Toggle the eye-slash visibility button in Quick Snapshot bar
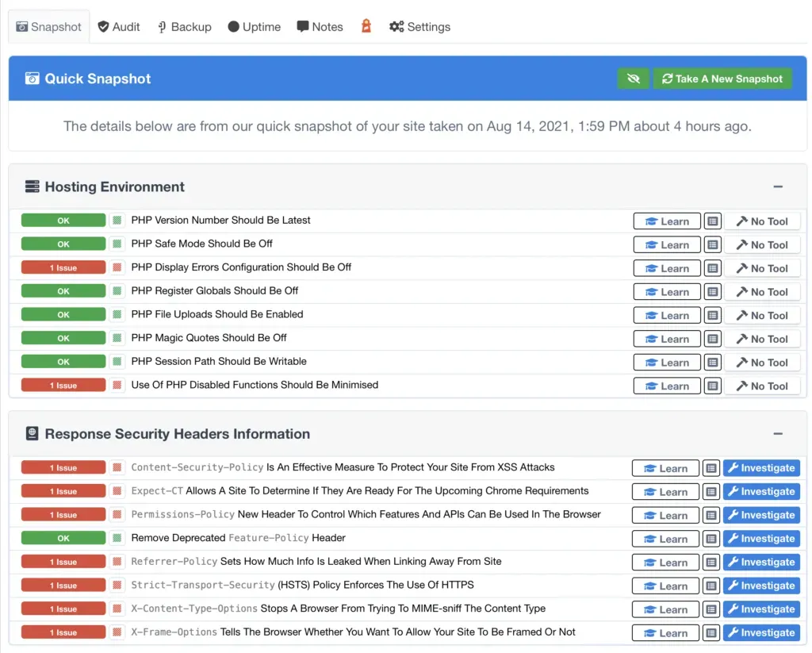Viewport: 812px width, 653px height. (x=633, y=79)
